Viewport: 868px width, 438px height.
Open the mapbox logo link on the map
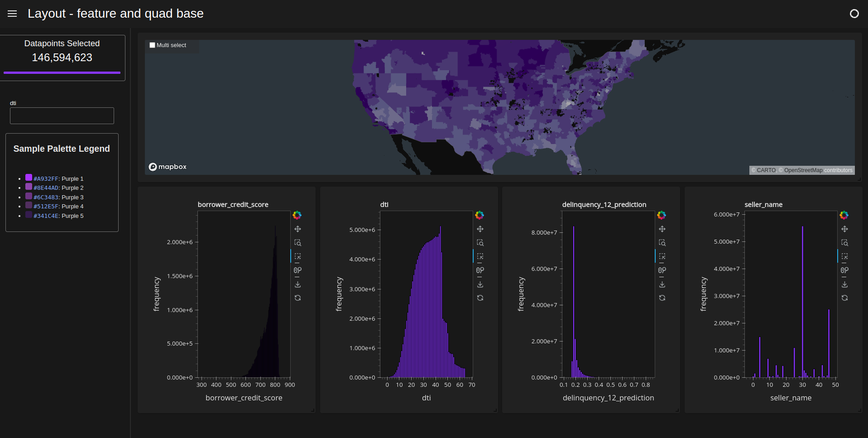pyautogui.click(x=168, y=167)
